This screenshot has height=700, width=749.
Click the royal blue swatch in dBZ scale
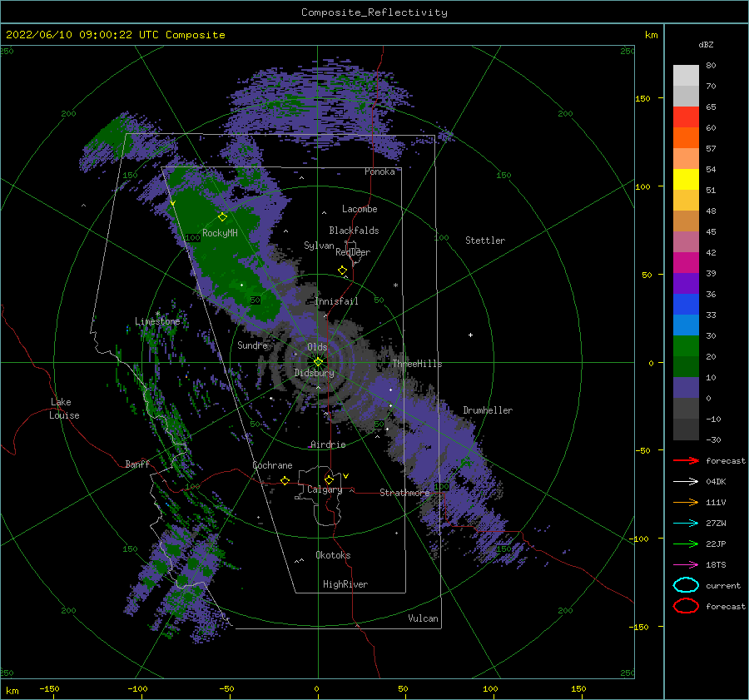pyautogui.click(x=686, y=305)
